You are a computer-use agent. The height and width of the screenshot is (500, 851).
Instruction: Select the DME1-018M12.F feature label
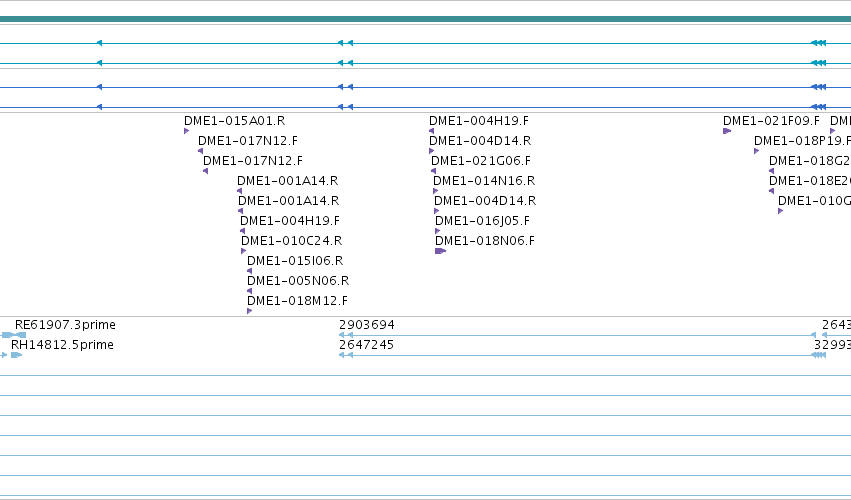(x=297, y=301)
